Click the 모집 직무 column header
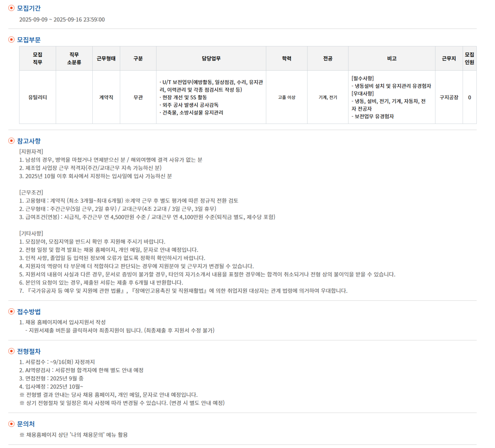This screenshot has height=448, width=495. 37,58
